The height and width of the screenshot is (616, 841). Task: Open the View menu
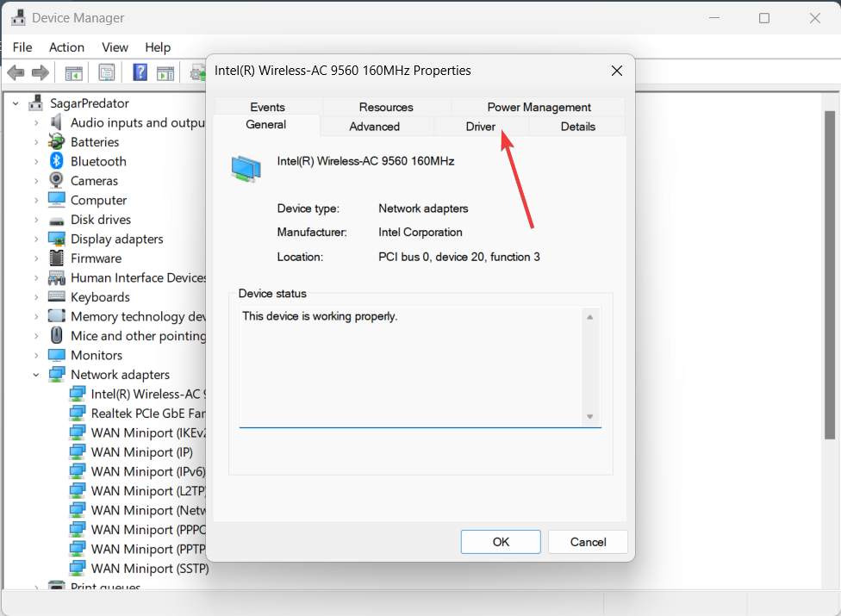pyautogui.click(x=115, y=47)
